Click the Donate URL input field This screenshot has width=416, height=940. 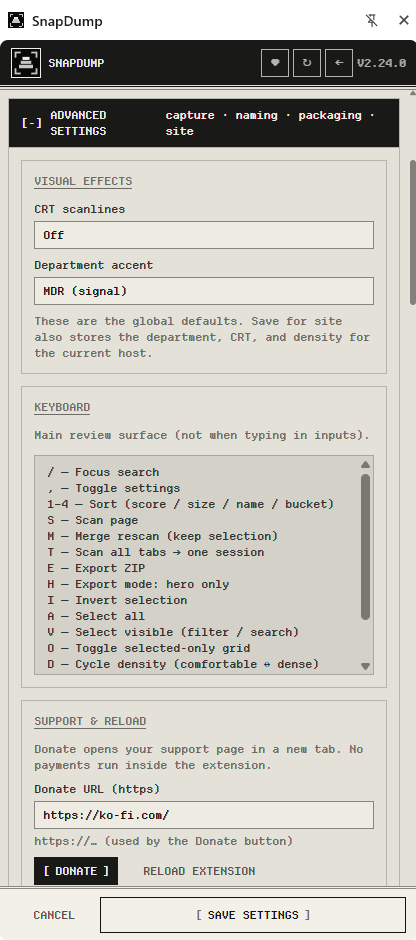(x=204, y=815)
